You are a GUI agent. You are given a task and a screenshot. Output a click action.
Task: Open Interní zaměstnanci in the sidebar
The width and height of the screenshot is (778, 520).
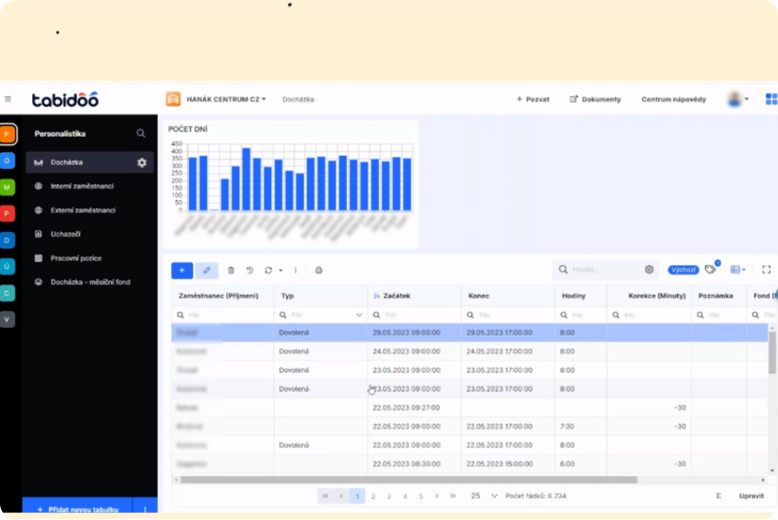(82, 186)
